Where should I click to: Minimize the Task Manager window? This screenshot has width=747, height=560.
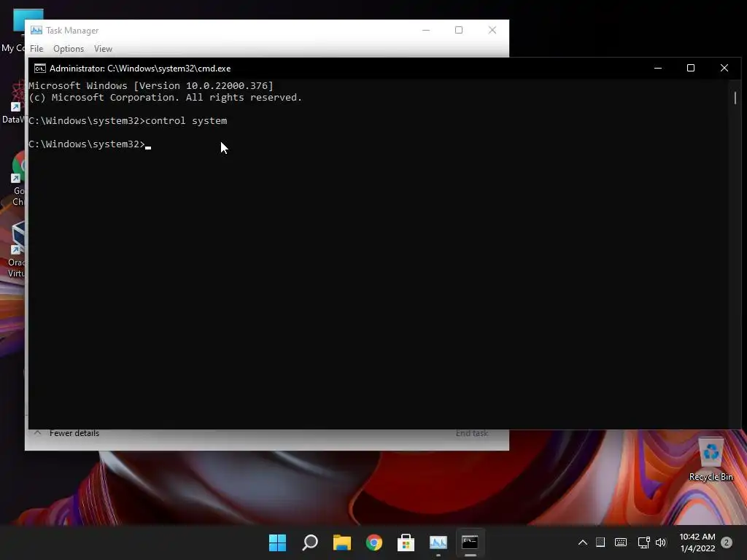point(426,30)
